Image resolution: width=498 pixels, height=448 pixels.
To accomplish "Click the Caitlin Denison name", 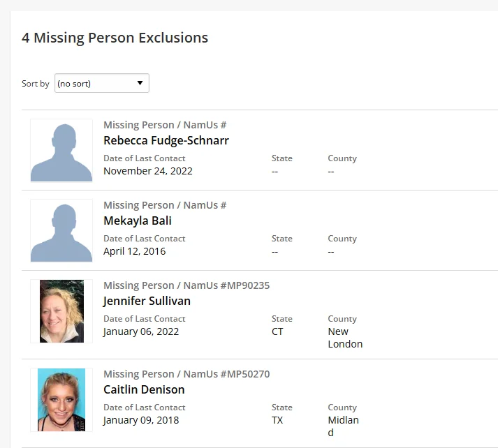I will click(x=144, y=389).
